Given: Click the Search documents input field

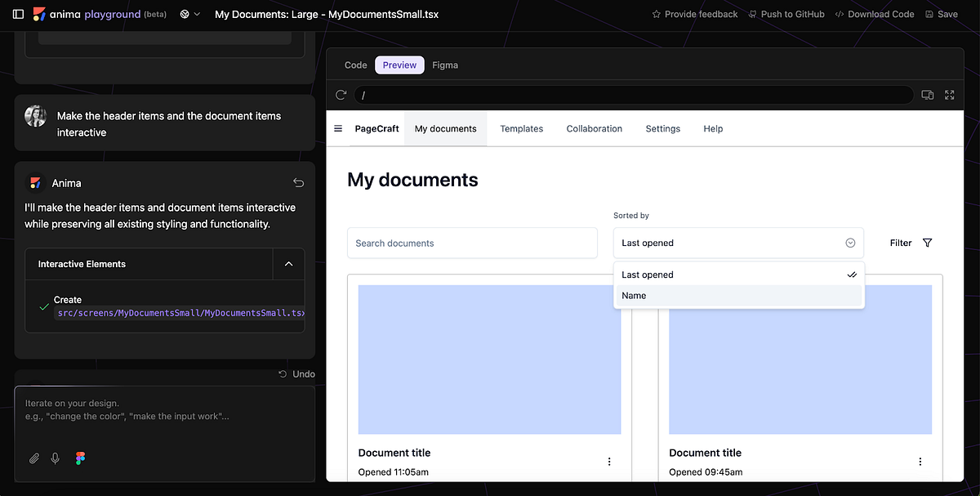Looking at the screenshot, I should pyautogui.click(x=472, y=243).
